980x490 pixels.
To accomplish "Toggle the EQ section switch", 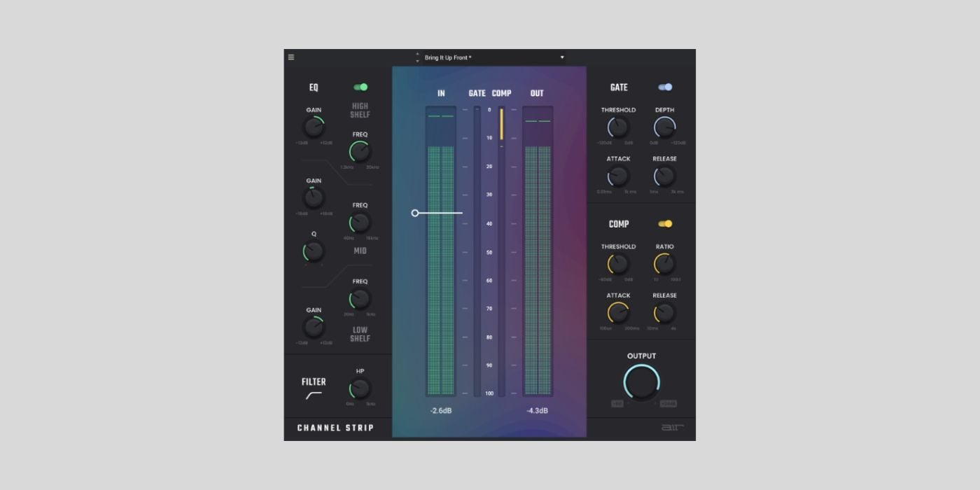I will [x=360, y=87].
